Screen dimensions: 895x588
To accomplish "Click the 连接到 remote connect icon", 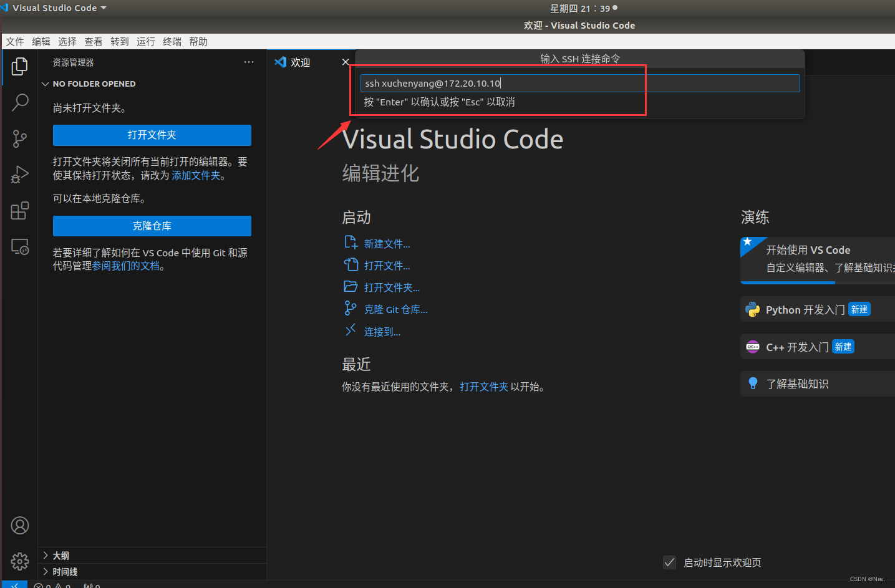I will tap(351, 330).
